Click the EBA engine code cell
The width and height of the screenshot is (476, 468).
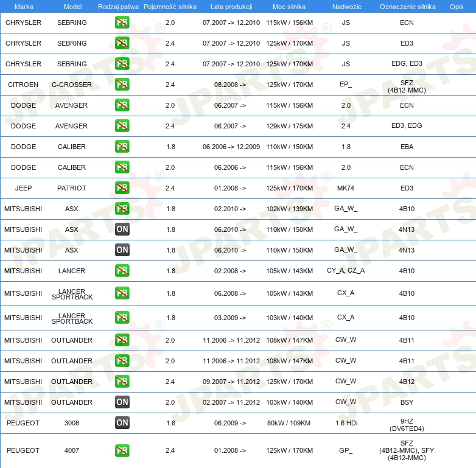point(407,147)
